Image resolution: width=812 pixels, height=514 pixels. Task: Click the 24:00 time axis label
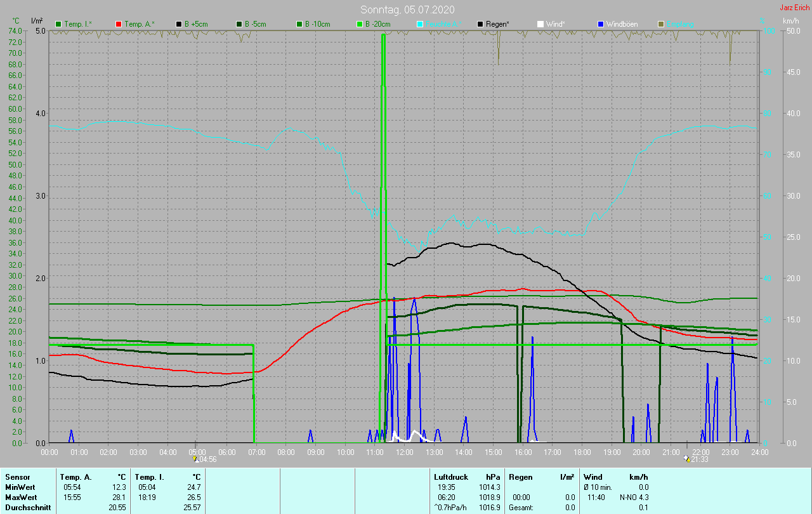point(759,452)
